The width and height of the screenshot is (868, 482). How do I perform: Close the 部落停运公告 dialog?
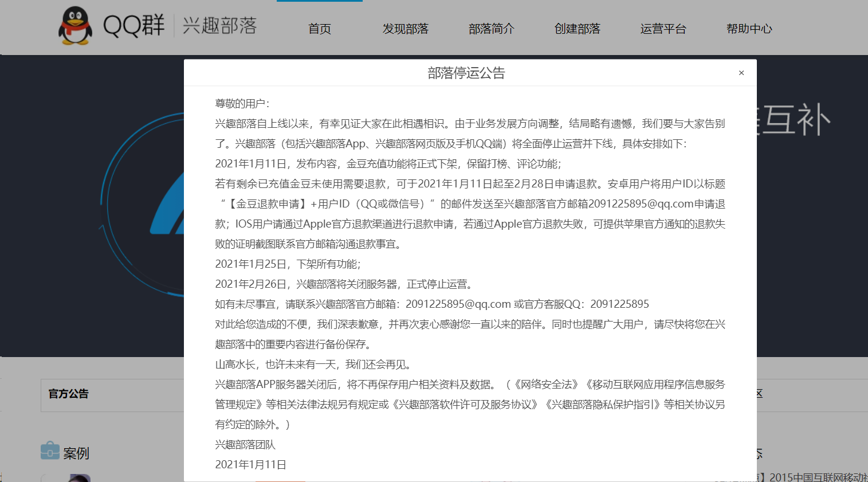pos(741,73)
